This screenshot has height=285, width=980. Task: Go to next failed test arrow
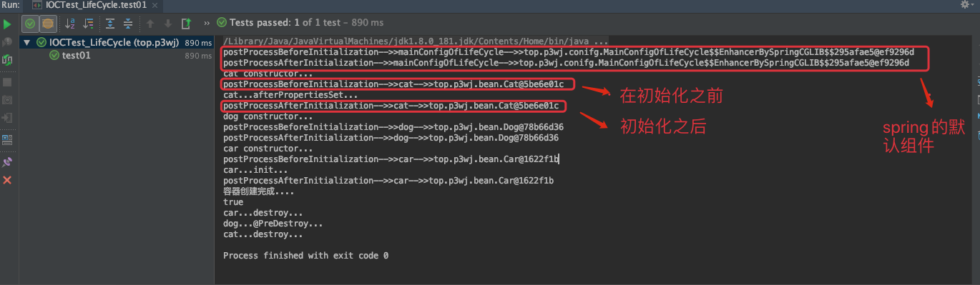tap(167, 24)
